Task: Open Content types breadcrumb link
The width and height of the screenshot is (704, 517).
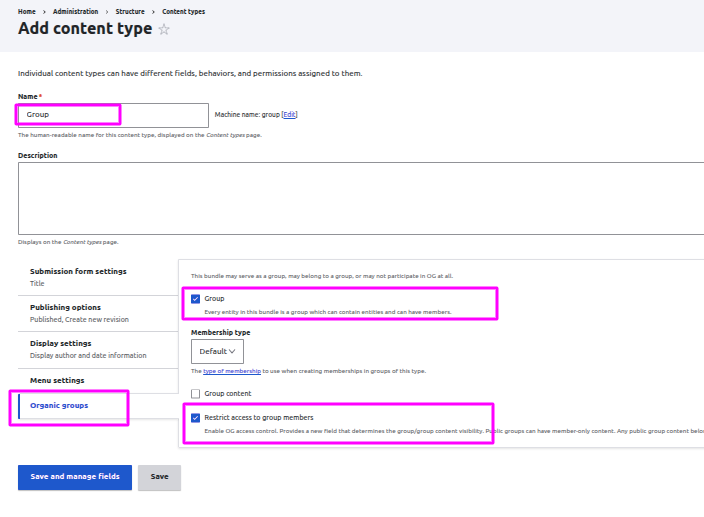Action: click(184, 11)
